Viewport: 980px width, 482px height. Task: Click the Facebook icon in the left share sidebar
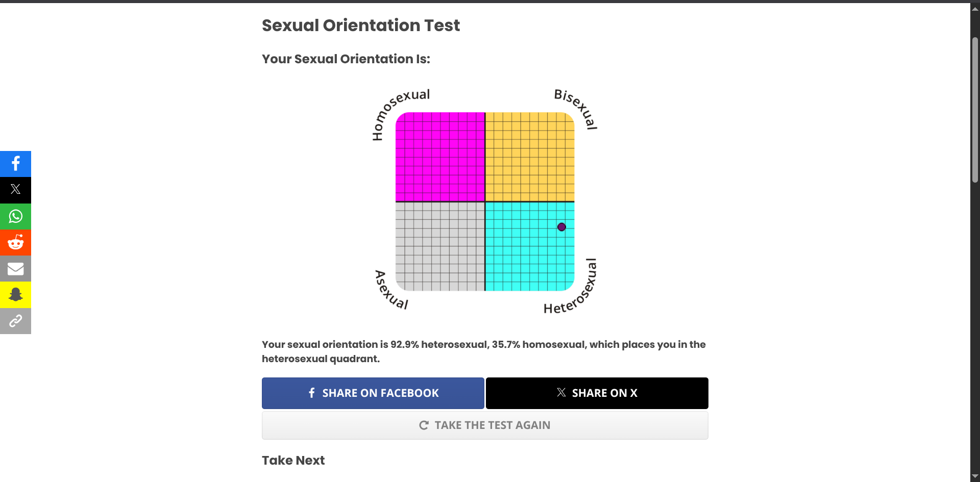15,164
